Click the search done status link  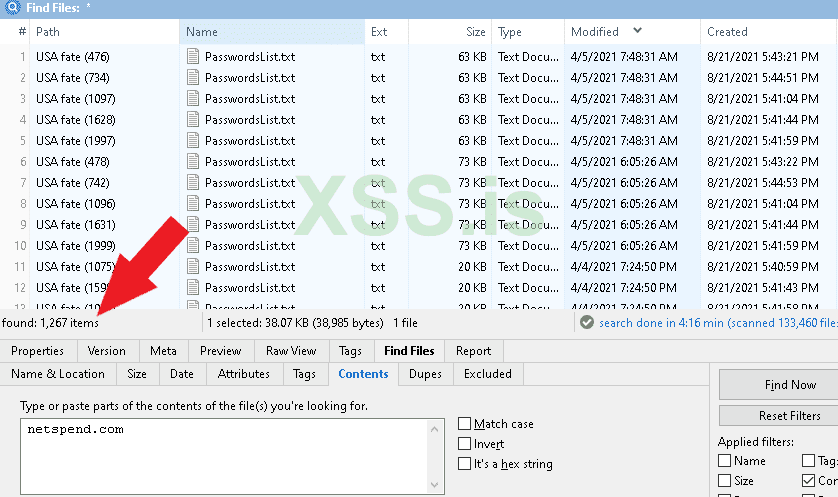(718, 323)
